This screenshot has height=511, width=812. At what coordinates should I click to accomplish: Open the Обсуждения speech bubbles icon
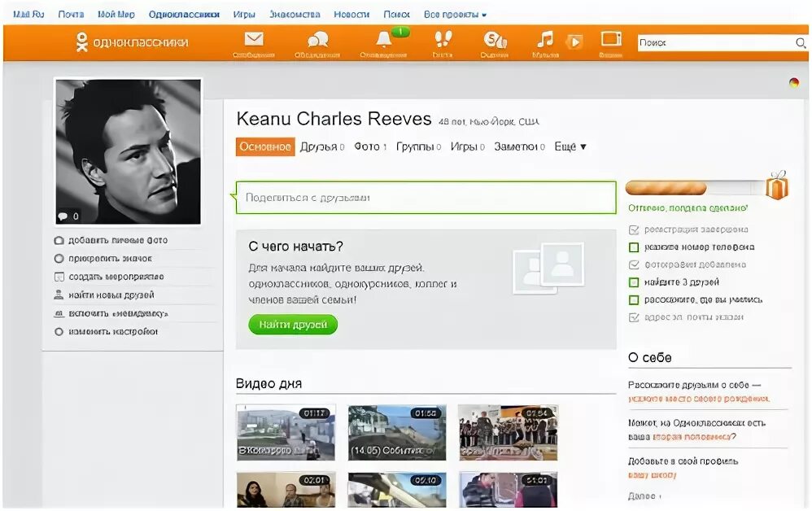[x=317, y=39]
